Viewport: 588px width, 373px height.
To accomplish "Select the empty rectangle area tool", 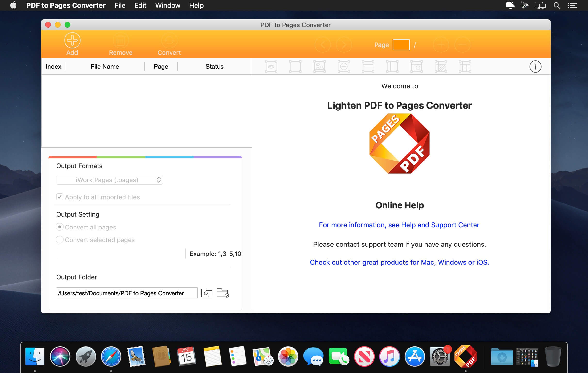I will (295, 67).
